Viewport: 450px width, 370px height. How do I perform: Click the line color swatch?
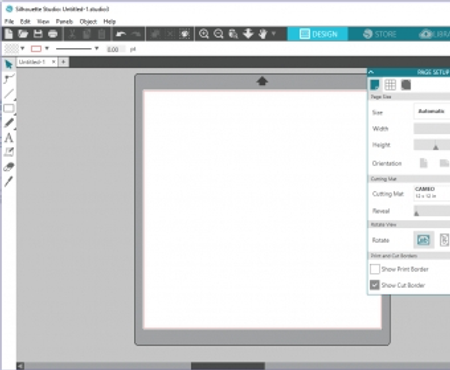click(36, 49)
